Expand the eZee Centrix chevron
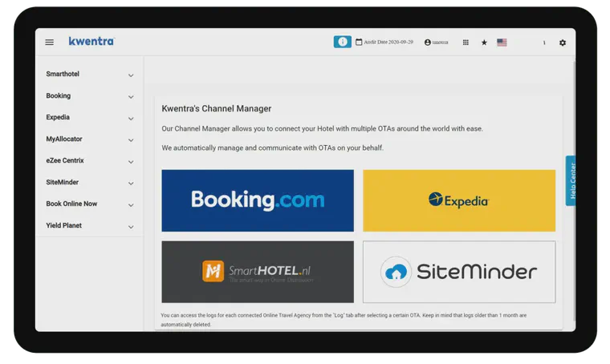Image resolution: width=610 pixels, height=364 pixels. point(131,162)
